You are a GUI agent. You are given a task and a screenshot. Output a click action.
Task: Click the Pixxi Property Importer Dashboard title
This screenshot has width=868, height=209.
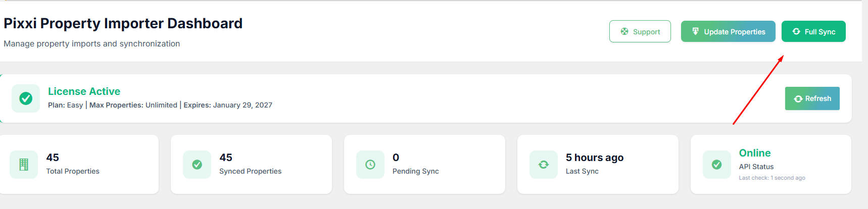pos(123,23)
